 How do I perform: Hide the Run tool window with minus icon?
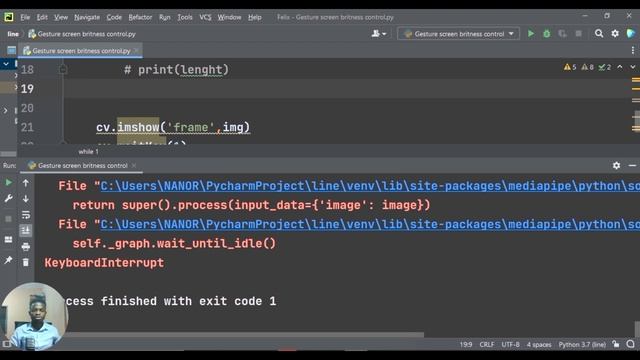tap(632, 165)
